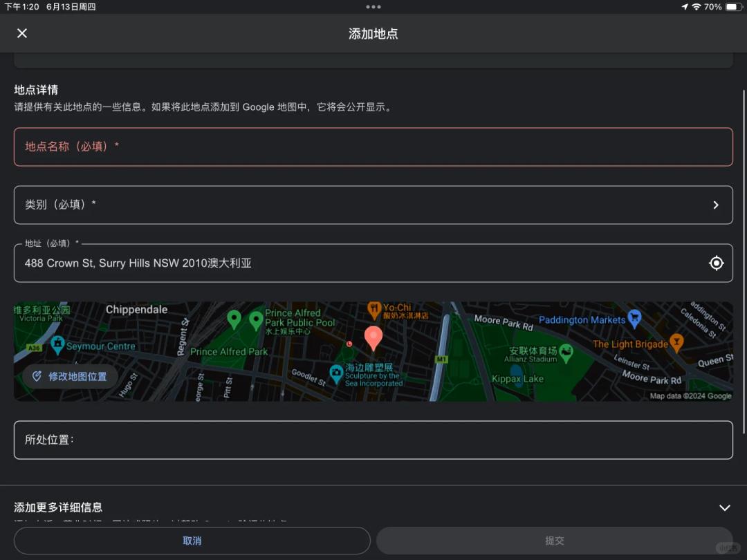Viewport: 747px width, 560px height.
Task: Tap the Paddington Markets shopping icon
Action: coord(634,318)
